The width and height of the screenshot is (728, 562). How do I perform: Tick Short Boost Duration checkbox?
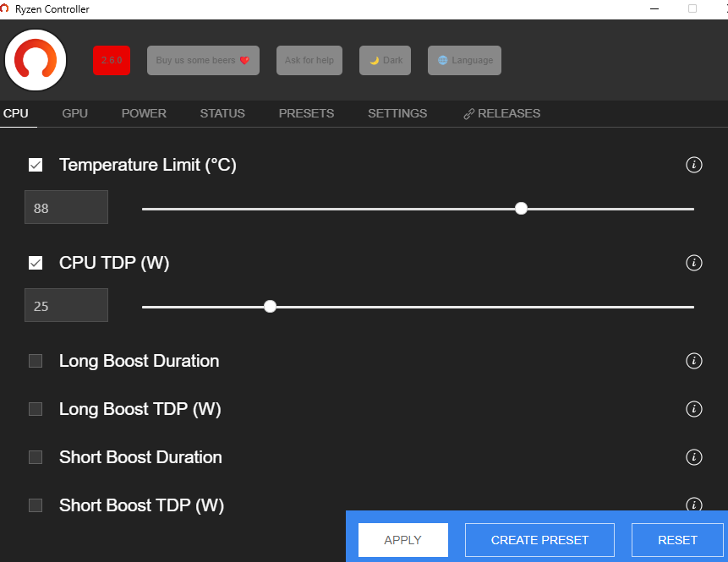coord(36,457)
